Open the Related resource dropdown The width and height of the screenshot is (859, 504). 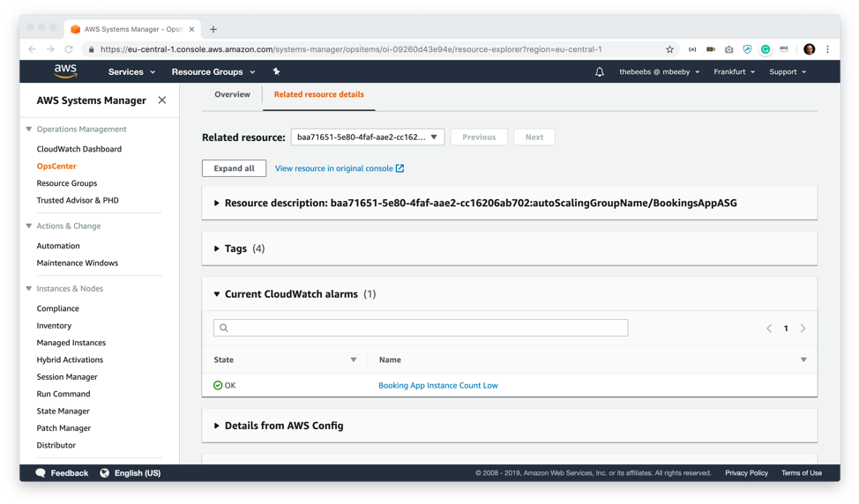click(x=367, y=137)
